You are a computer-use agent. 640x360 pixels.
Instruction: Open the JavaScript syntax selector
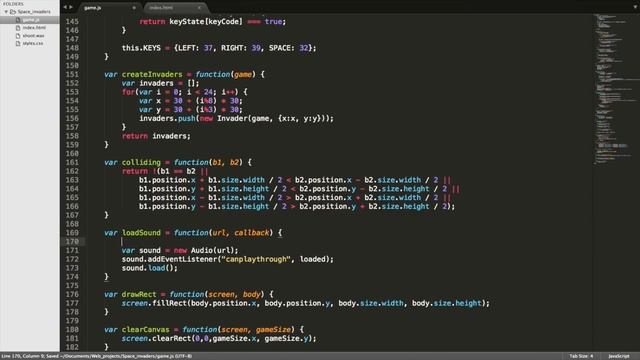[618, 356]
